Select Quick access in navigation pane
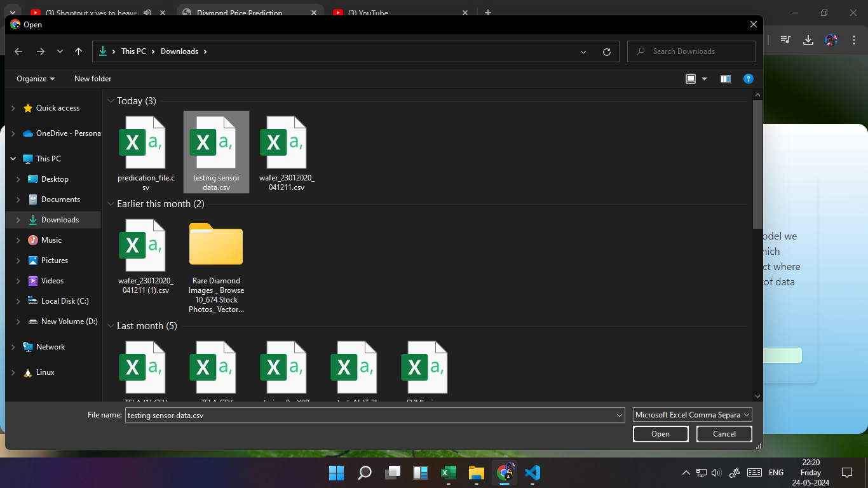868x488 pixels. click(x=57, y=108)
